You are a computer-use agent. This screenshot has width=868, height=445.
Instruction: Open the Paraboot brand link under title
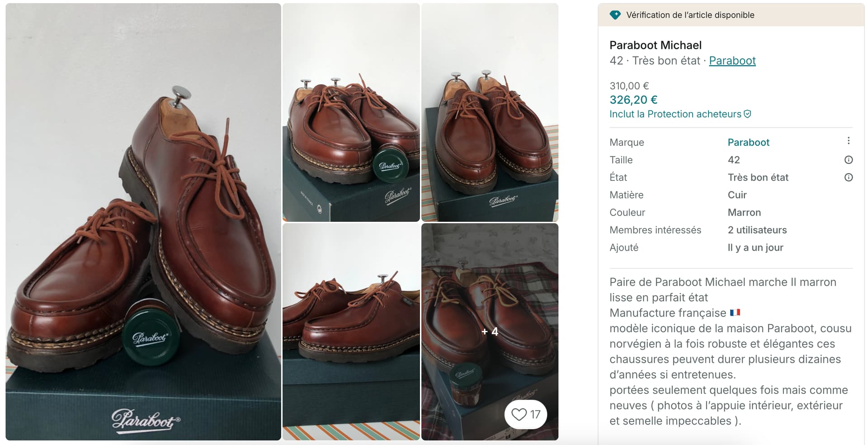732,61
